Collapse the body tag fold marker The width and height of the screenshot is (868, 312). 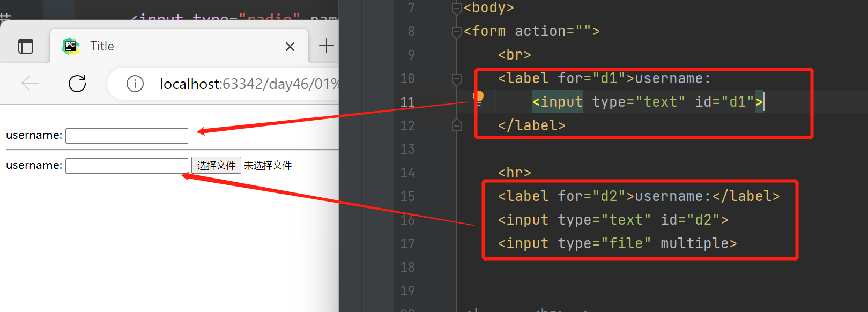(457, 8)
